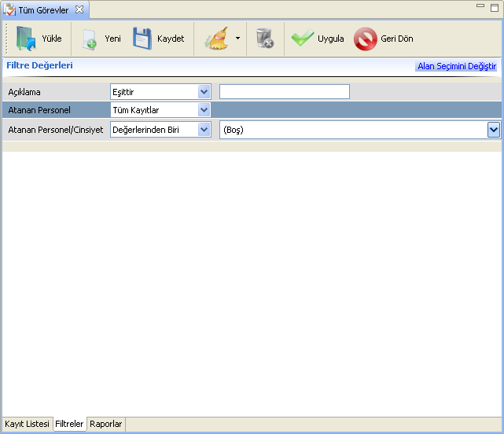The width and height of the screenshot is (504, 434).
Task: Click the Açıklama text input field
Action: click(x=284, y=92)
